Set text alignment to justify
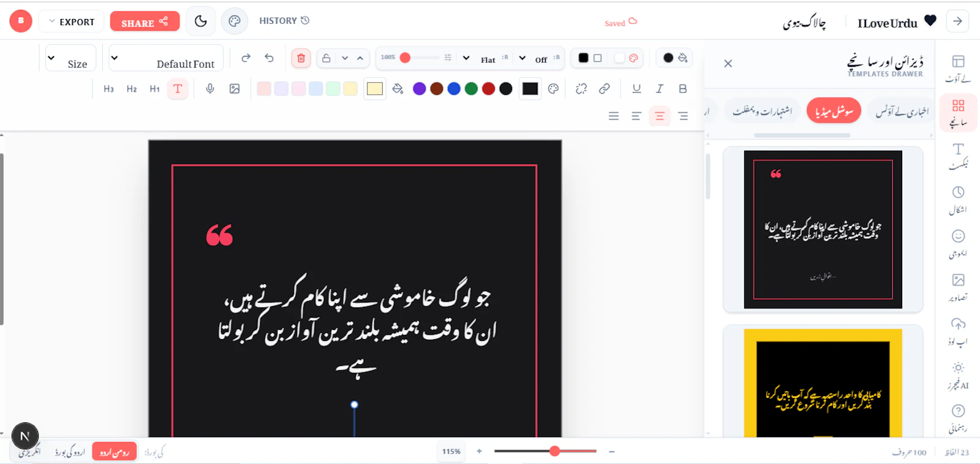This screenshot has height=464, width=980. tap(613, 116)
